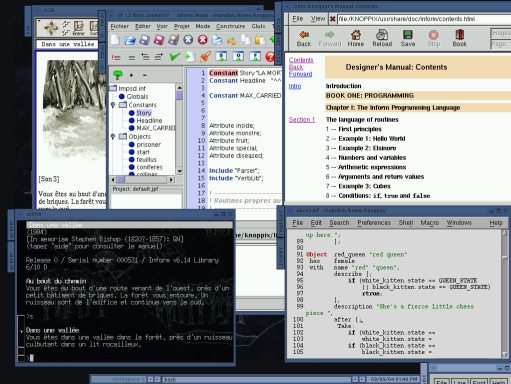Viewport: 511px width, 384px height.
Task: Click the red question mark help icon
Action: tap(270, 57)
